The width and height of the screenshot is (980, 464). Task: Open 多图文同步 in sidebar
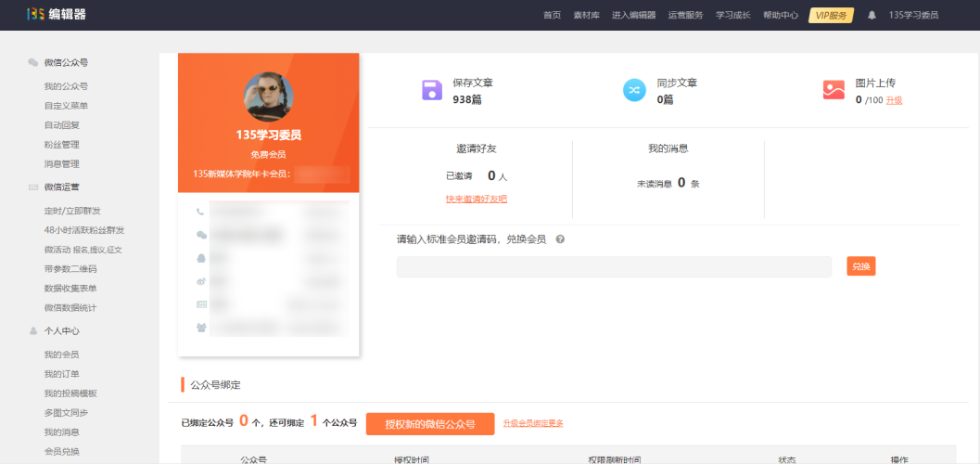66,413
